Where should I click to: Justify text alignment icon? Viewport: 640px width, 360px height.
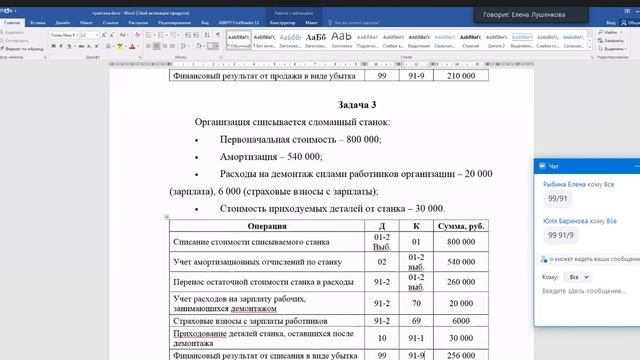[172, 46]
